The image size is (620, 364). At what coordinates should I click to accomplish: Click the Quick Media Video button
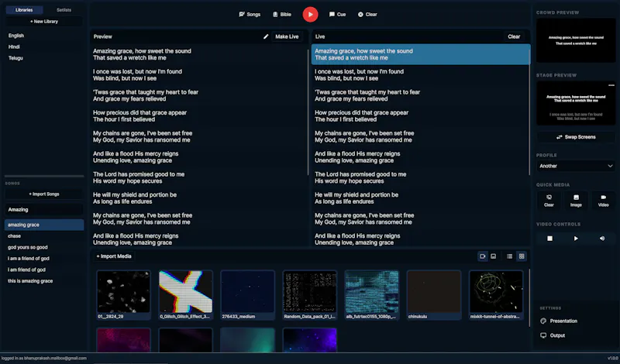point(603,201)
